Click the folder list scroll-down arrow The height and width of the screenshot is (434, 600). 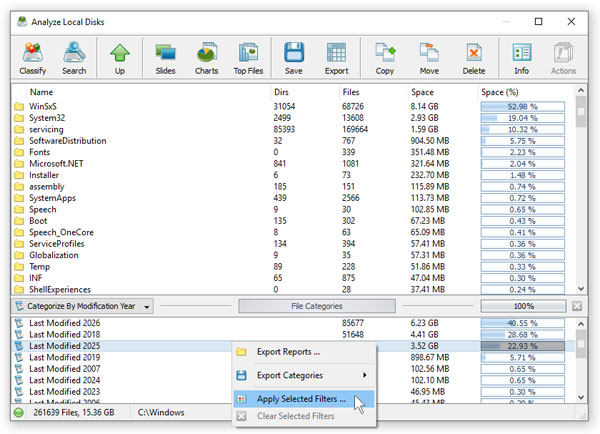pos(581,289)
